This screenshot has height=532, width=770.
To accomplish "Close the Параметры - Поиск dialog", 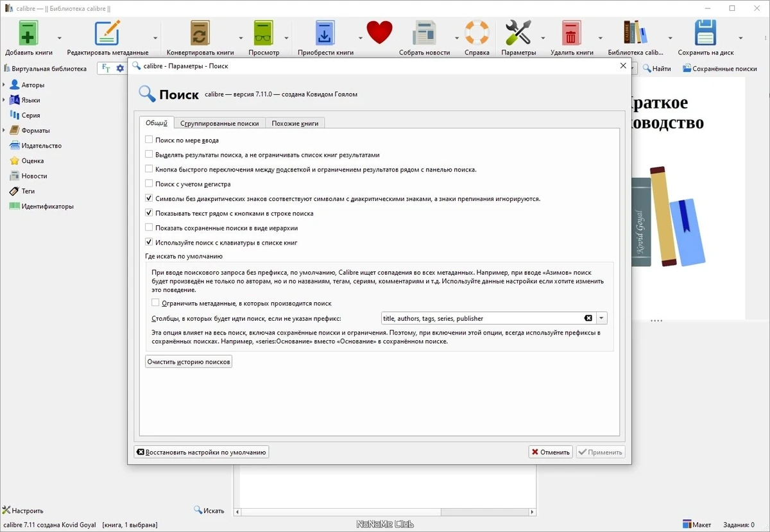I will pyautogui.click(x=622, y=65).
